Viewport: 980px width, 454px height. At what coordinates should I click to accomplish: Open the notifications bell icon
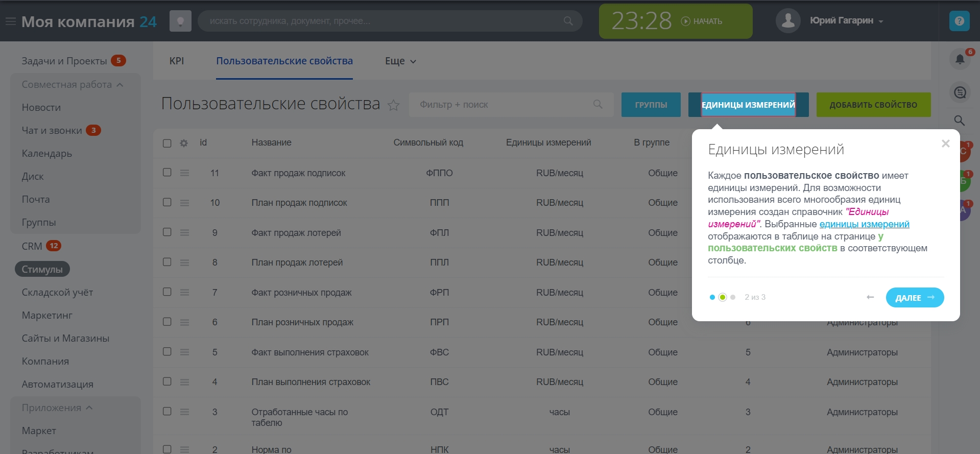[960, 59]
